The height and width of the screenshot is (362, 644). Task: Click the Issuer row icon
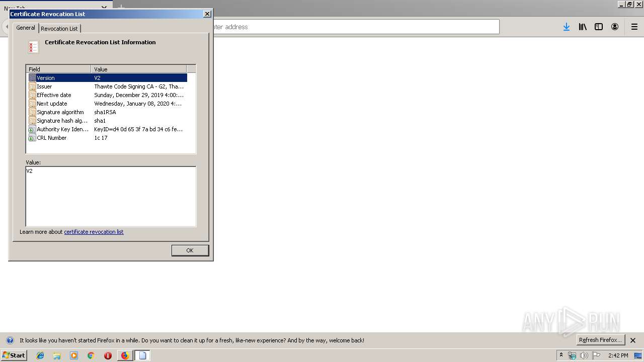[32, 86]
